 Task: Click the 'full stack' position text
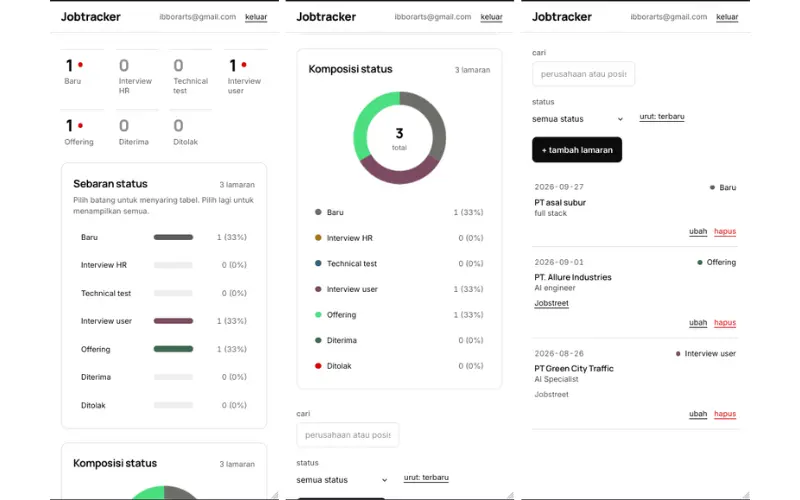(x=551, y=213)
